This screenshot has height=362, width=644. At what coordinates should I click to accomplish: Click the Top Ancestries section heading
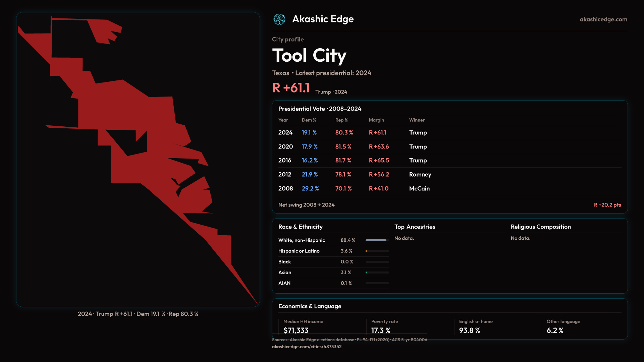[415, 227]
